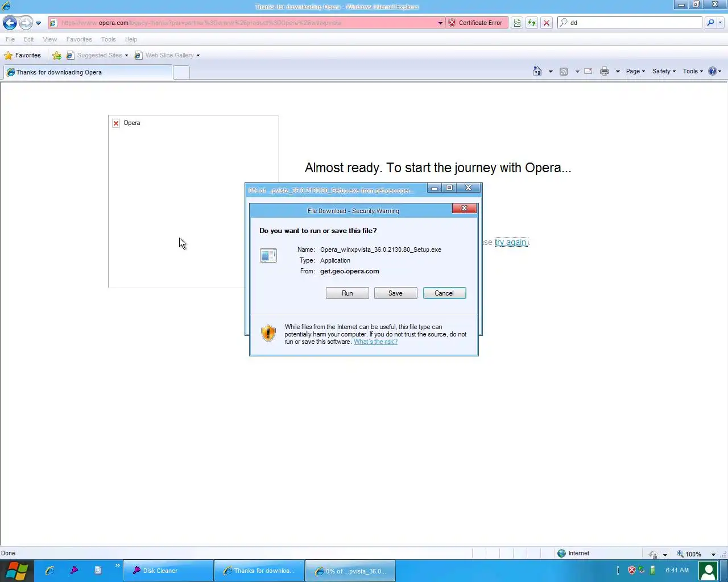Image resolution: width=728 pixels, height=582 pixels.
Task: Click the blue Help question mark icon
Action: (x=713, y=71)
